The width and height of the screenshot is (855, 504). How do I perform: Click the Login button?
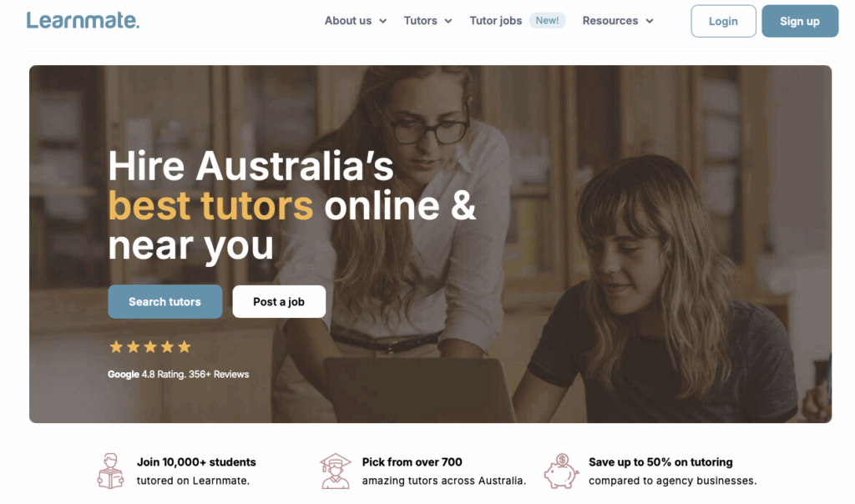(x=723, y=21)
